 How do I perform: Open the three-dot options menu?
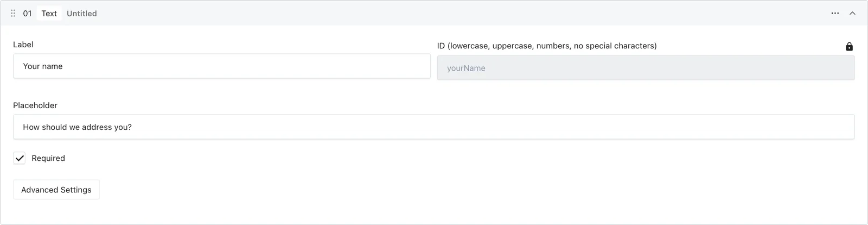click(x=835, y=13)
